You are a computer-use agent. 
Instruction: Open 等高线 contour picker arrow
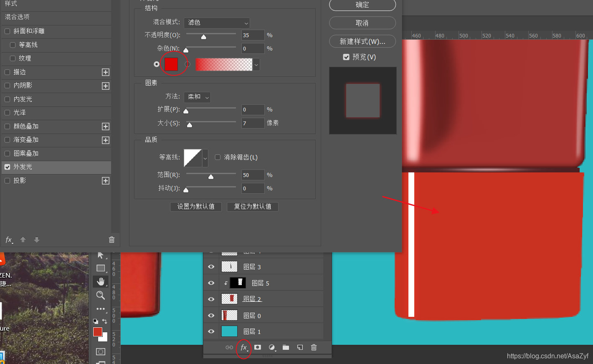point(205,158)
